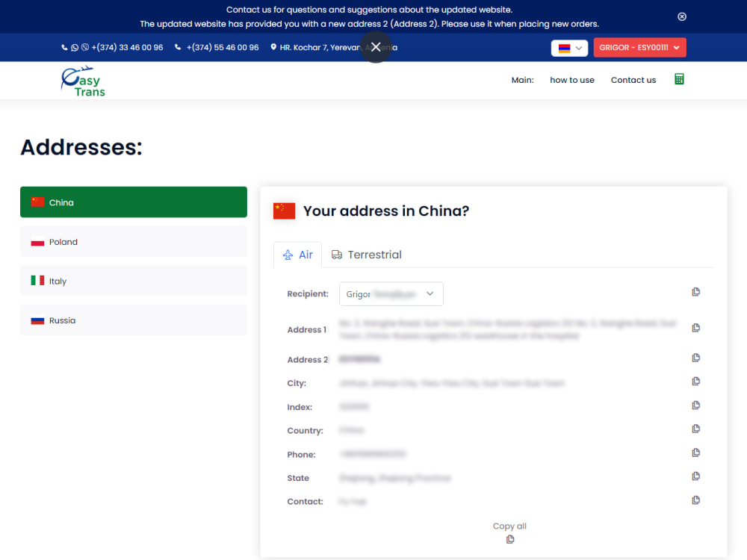Go to Contact us page
The width and height of the screenshot is (747, 560).
coord(633,80)
